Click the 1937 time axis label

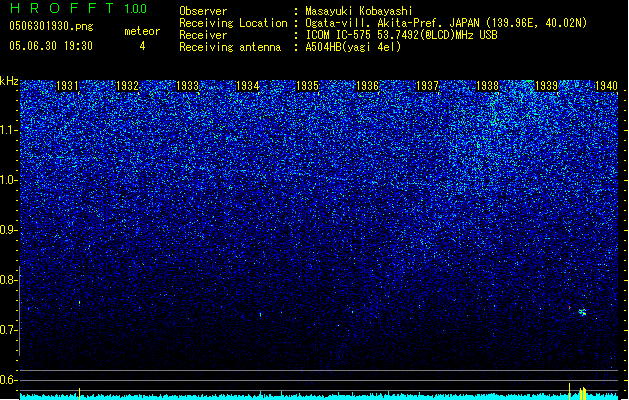427,86
